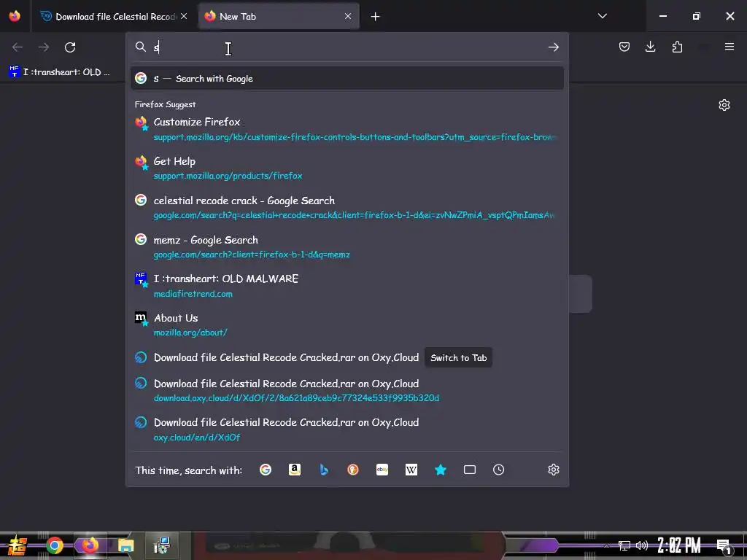Image resolution: width=747 pixels, height=560 pixels.
Task: Open the notification center icon
Action: pyautogui.click(x=724, y=546)
